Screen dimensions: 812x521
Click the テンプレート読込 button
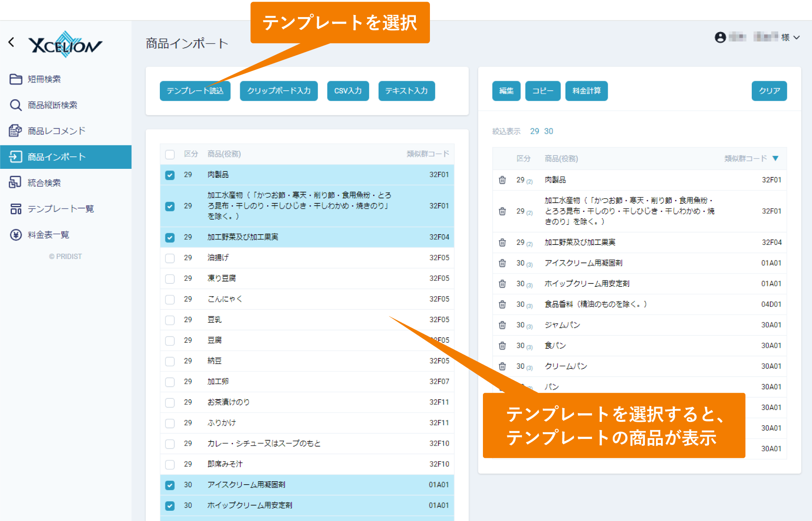(x=195, y=91)
